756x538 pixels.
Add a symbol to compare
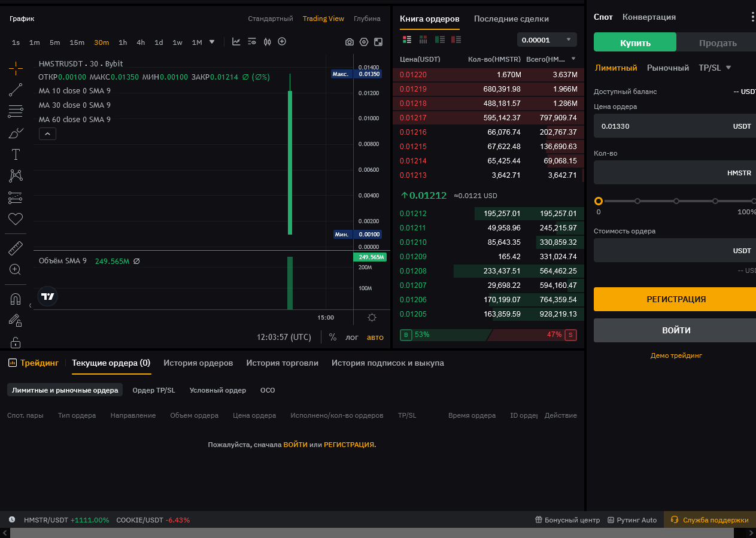click(282, 42)
